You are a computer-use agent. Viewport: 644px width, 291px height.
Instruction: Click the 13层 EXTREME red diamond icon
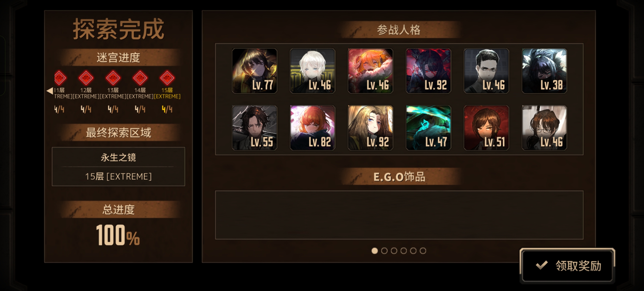[113, 78]
